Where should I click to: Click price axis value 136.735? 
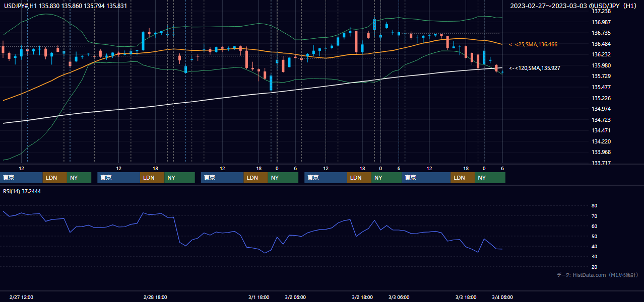point(601,33)
